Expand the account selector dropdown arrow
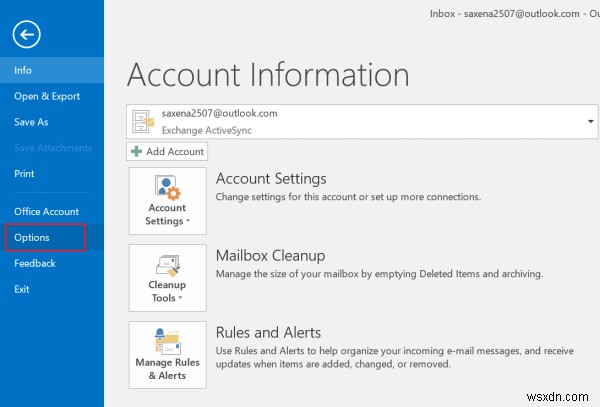 [588, 121]
